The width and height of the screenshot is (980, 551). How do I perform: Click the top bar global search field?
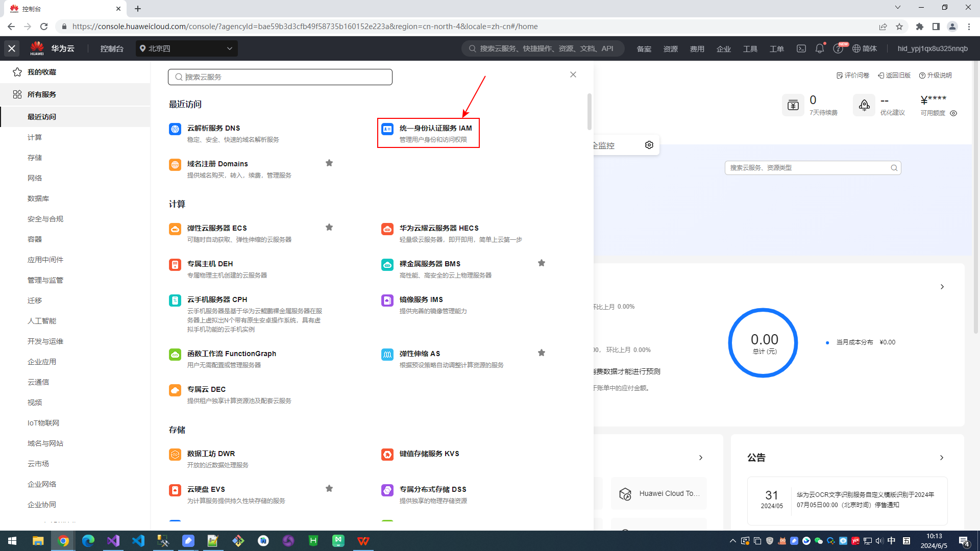(543, 48)
